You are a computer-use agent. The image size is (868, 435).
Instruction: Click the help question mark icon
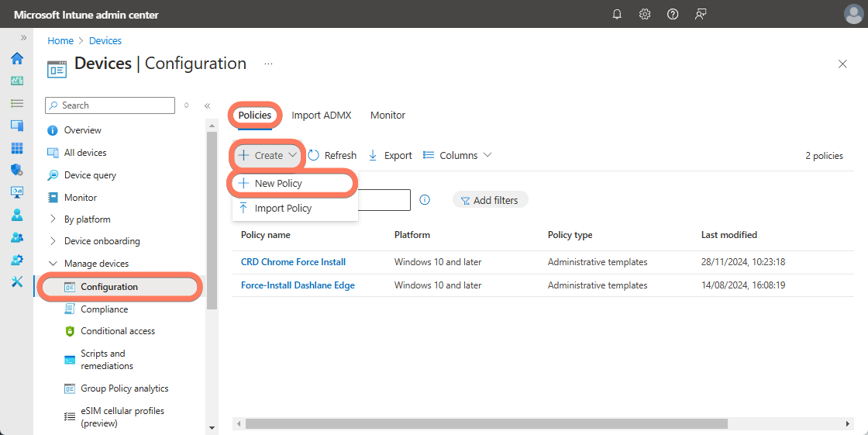pos(673,14)
